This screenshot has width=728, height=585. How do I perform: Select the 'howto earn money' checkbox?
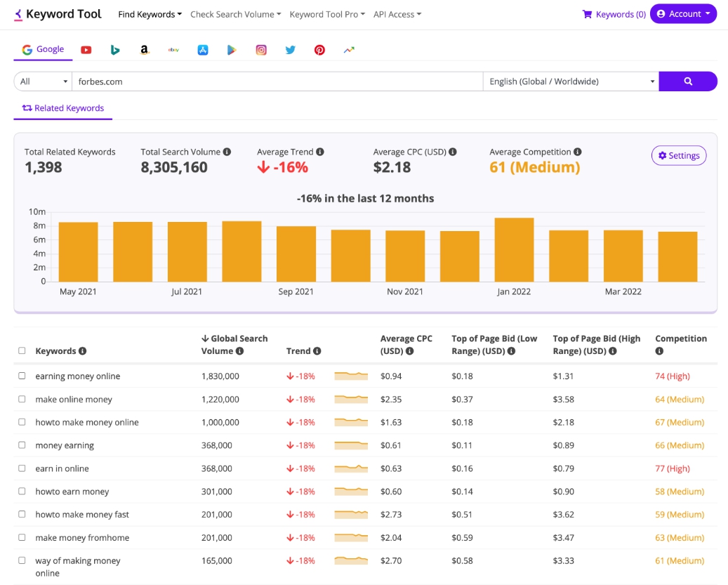(x=22, y=491)
